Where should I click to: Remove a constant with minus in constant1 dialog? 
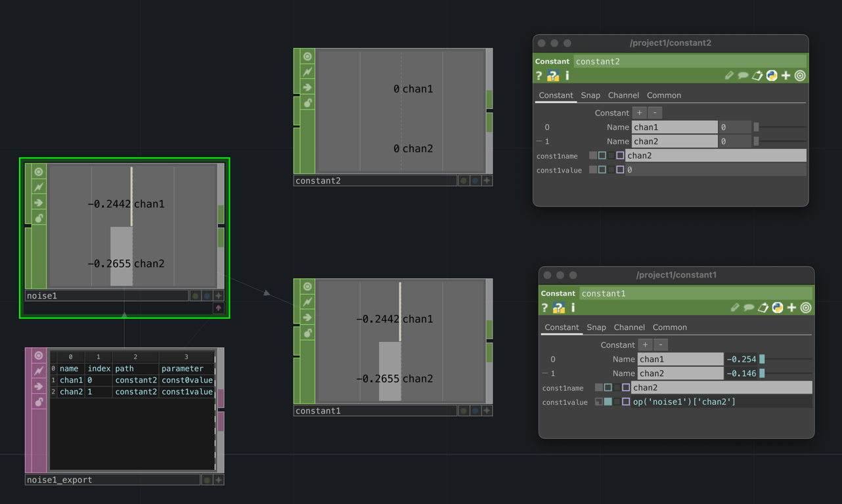[661, 345]
